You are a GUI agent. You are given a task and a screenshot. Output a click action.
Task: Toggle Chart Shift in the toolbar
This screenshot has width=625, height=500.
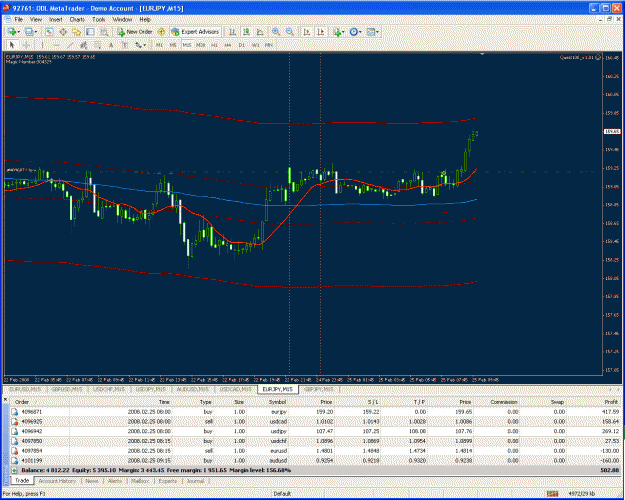[321, 32]
